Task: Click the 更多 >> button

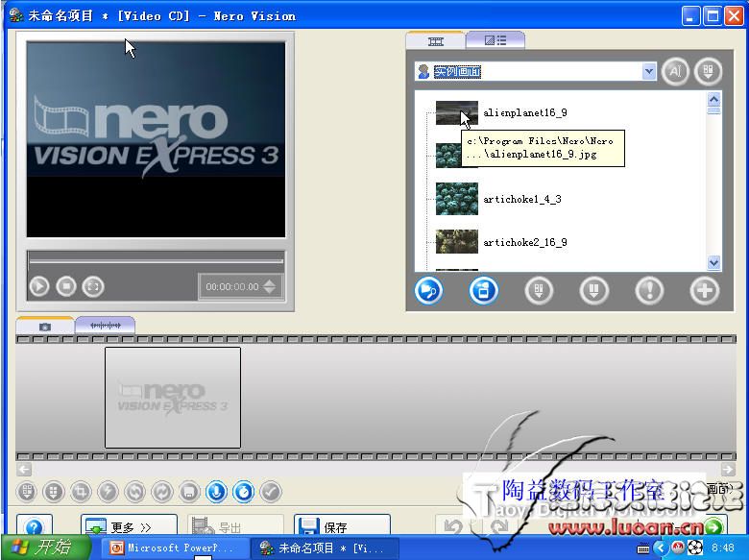Action: pyautogui.click(x=129, y=524)
